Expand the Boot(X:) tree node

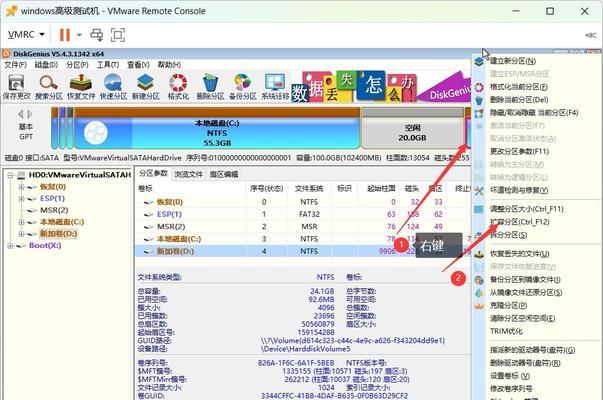coord(10,246)
